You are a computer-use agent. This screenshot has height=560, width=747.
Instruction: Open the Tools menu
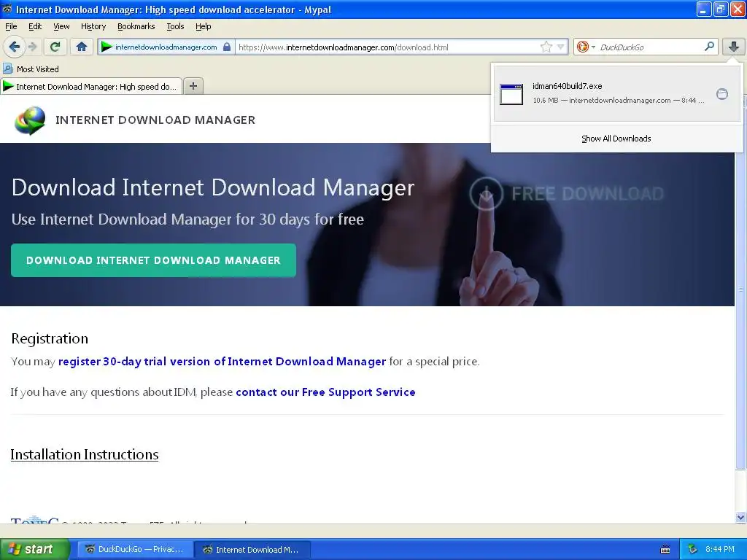[175, 26]
